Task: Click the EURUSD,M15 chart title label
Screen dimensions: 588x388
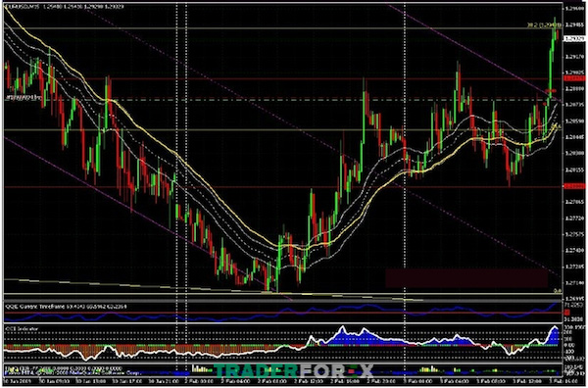Action: (x=23, y=7)
